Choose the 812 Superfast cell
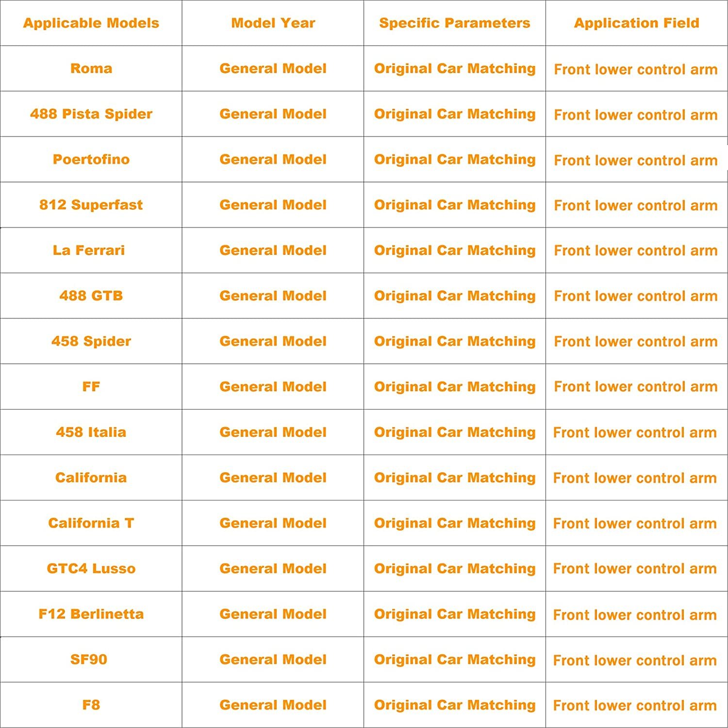Screen dimensions: 728x728 tap(91, 205)
